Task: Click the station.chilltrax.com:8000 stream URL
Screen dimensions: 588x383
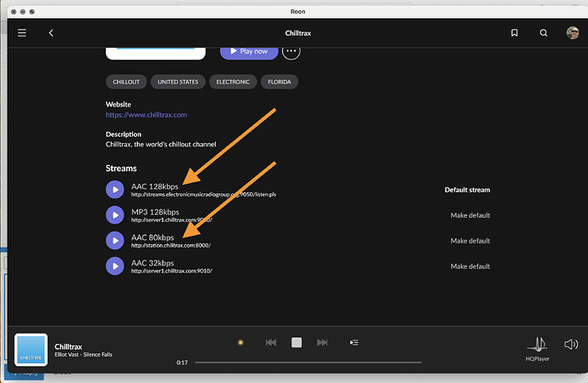Action: [x=171, y=246]
